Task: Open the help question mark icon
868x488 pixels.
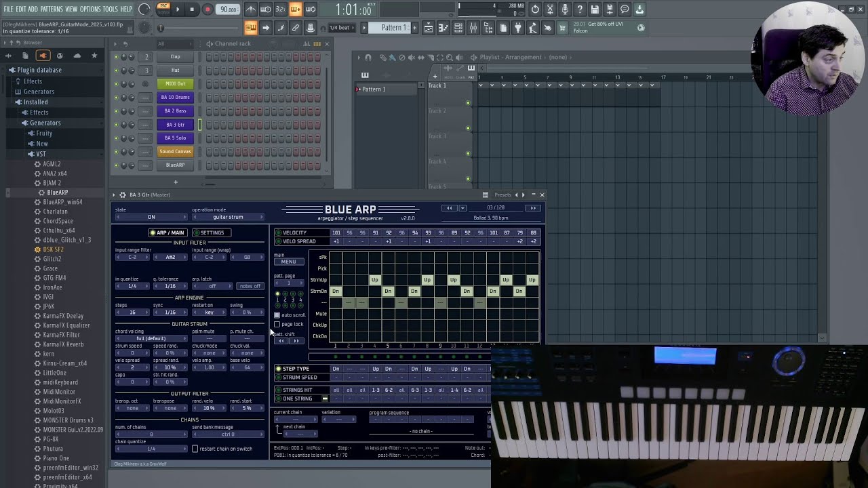Action: click(x=580, y=9)
